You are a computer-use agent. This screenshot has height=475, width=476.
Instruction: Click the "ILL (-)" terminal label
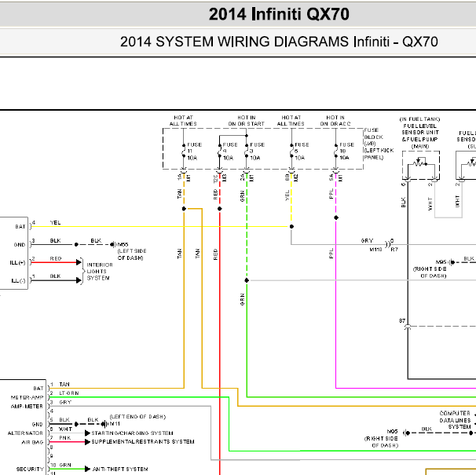pyautogui.click(x=18, y=281)
